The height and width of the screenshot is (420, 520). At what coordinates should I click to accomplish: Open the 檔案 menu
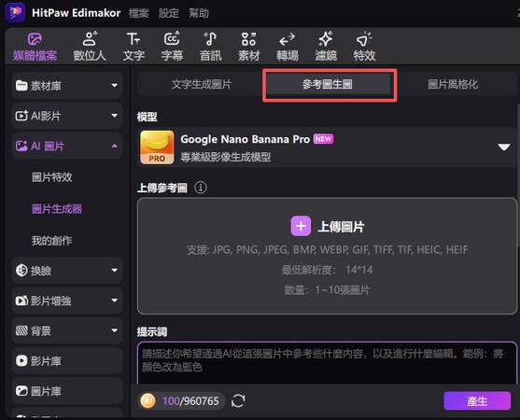pos(138,13)
